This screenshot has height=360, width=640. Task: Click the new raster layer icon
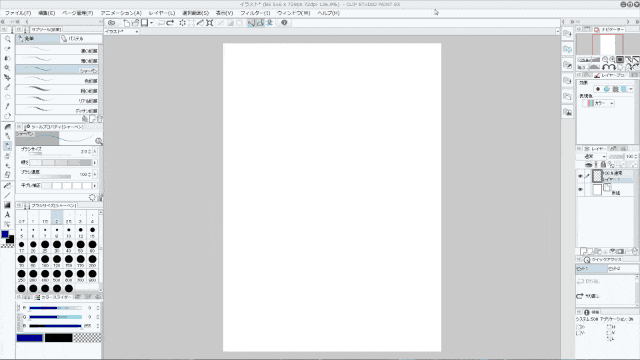click(x=584, y=251)
